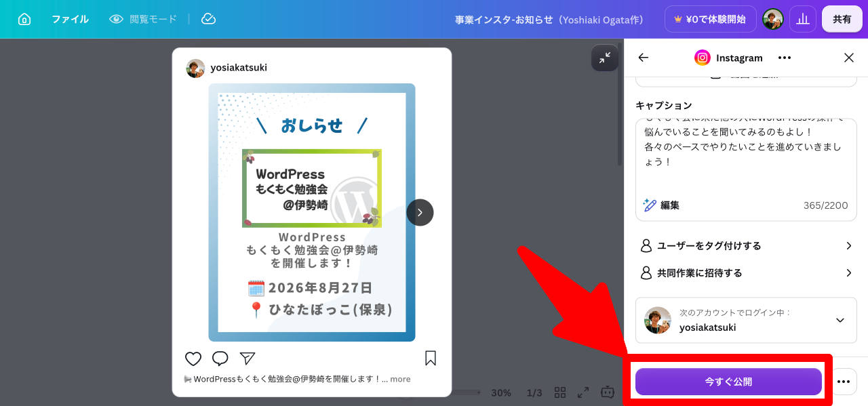Go to Canva home icon
Image resolution: width=868 pixels, height=406 pixels.
click(x=24, y=19)
